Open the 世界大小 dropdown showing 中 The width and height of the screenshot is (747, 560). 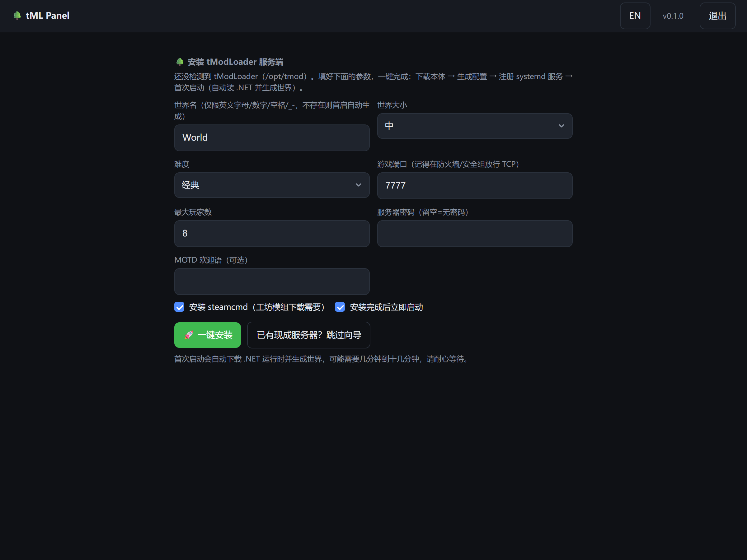(474, 126)
